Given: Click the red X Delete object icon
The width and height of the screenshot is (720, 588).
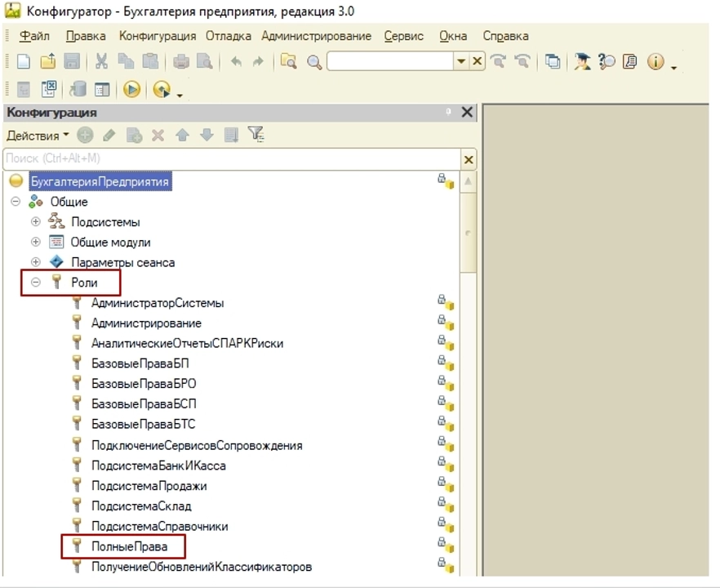Looking at the screenshot, I should 158,135.
